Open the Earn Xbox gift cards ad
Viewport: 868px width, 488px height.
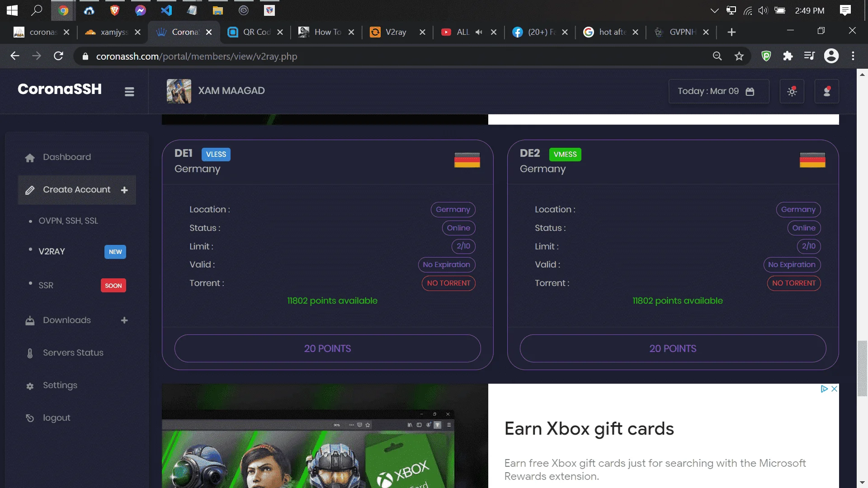point(589,429)
